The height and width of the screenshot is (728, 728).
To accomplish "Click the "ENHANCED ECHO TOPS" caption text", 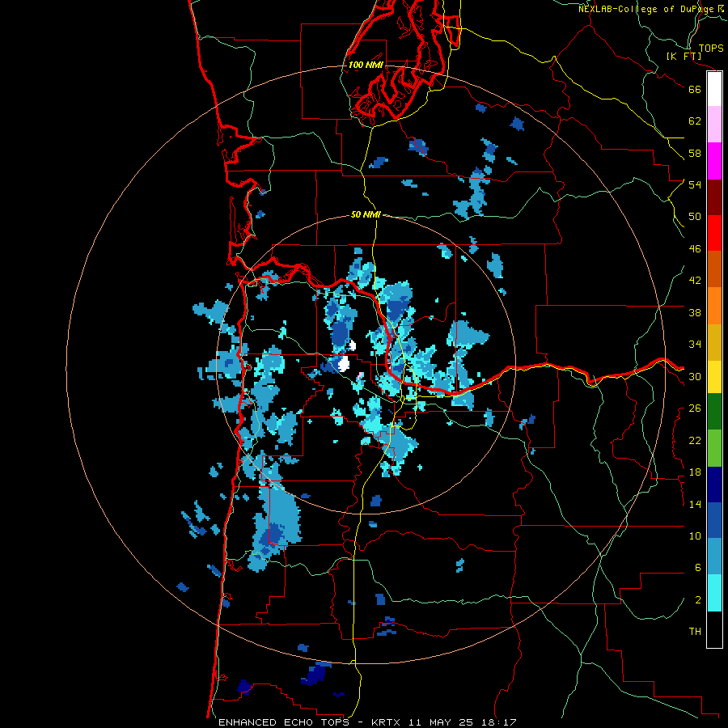I will point(284,722).
